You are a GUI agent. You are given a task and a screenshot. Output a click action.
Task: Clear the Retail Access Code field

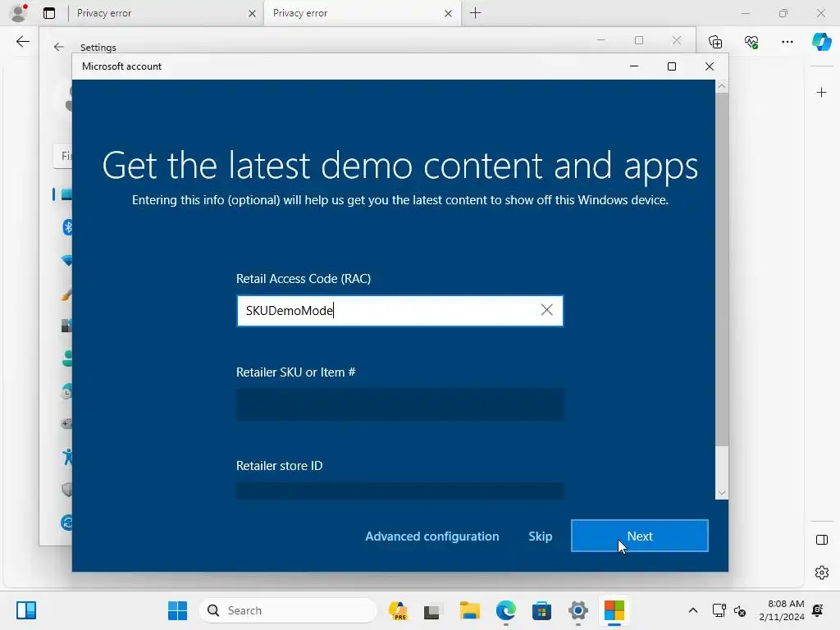[x=546, y=310]
